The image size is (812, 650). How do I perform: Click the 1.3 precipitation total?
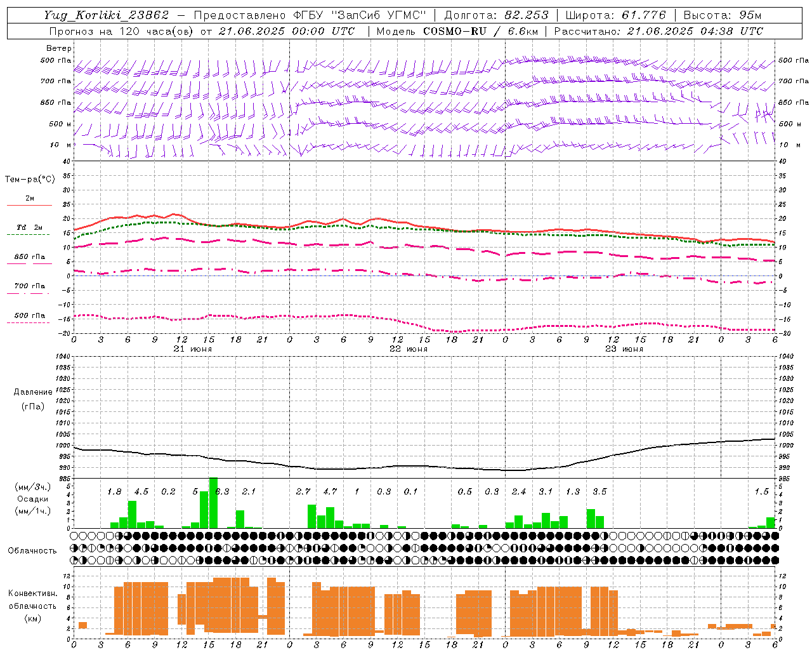point(573,491)
